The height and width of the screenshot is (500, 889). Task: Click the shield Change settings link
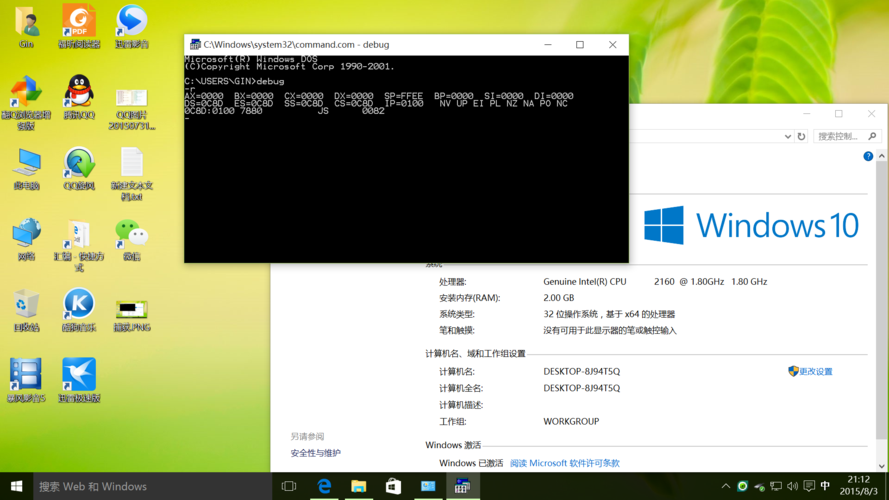coord(810,371)
